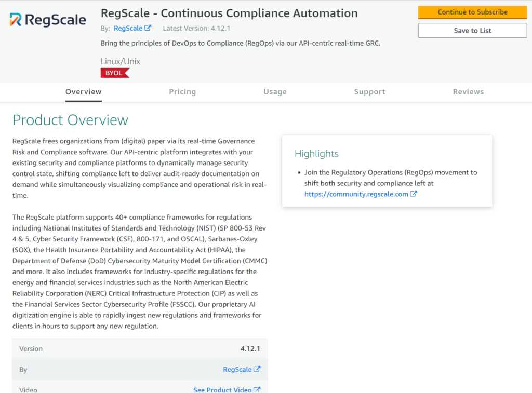Open https://community.regscale.com link
The height and width of the screenshot is (393, 532).
click(x=356, y=194)
